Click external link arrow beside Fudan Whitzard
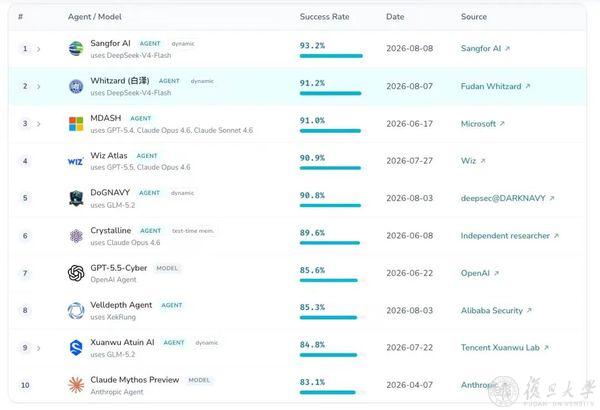The height and width of the screenshot is (410, 600). coord(528,86)
